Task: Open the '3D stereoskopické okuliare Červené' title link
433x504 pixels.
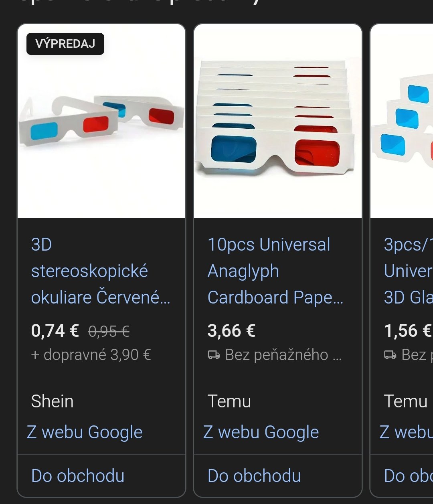Action: coord(100,271)
